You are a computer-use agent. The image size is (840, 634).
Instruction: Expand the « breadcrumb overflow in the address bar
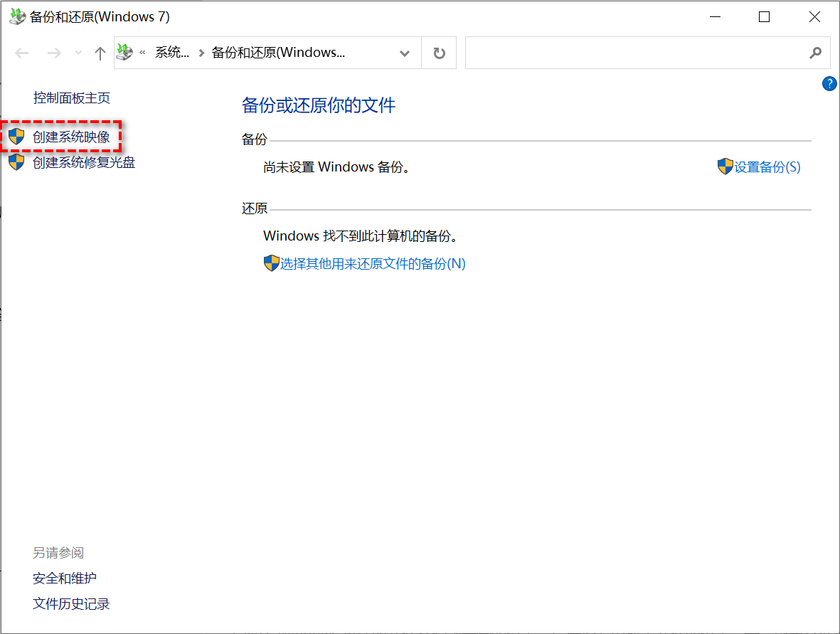click(143, 53)
